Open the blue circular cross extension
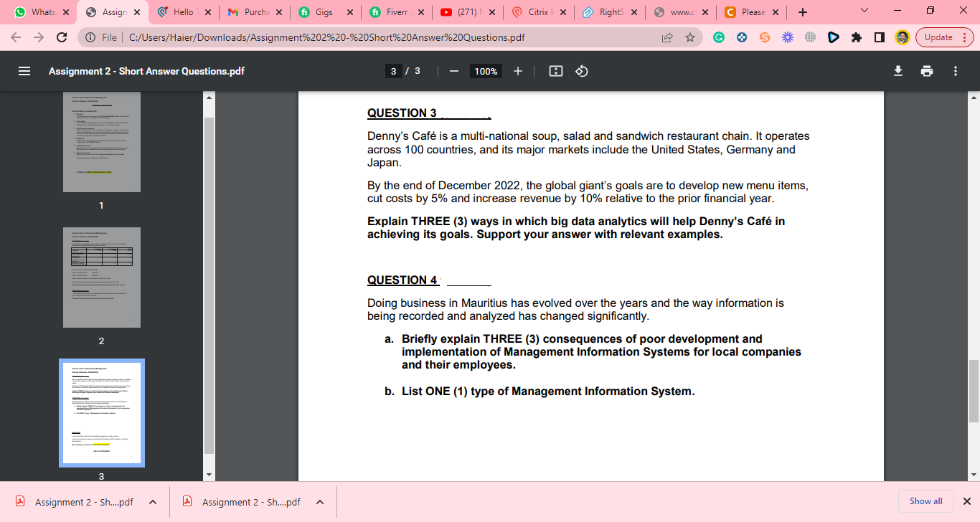The image size is (980, 522). point(742,37)
